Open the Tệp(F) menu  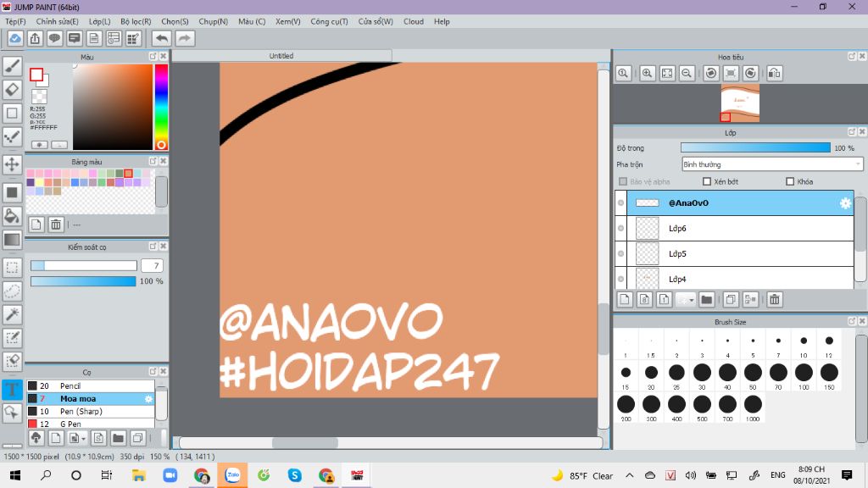(15, 21)
